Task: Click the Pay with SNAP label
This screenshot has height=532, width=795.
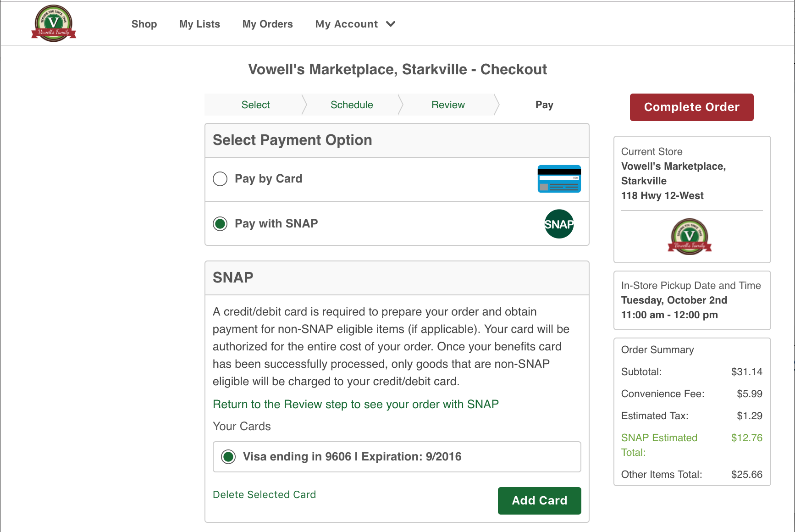Action: click(x=276, y=224)
